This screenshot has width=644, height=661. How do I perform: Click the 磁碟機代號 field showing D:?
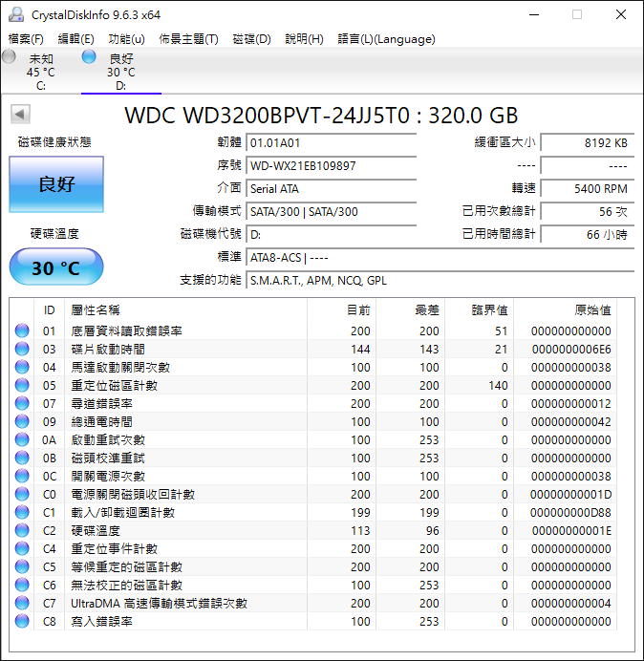click(331, 234)
